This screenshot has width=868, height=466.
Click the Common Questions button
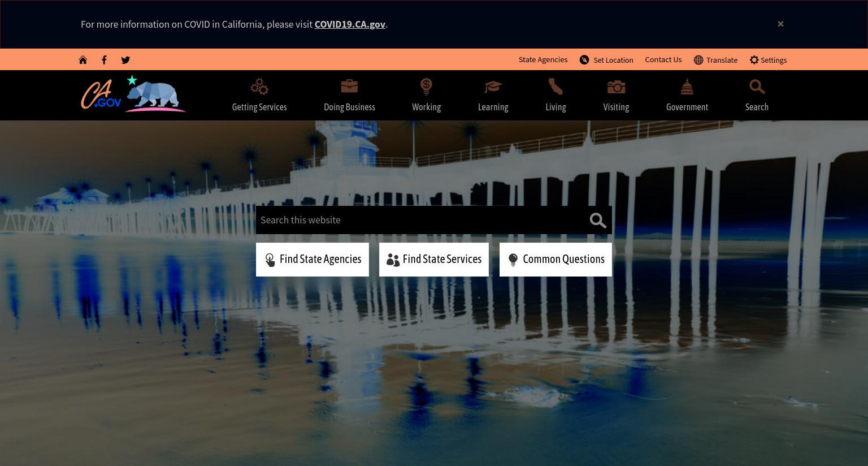point(555,260)
